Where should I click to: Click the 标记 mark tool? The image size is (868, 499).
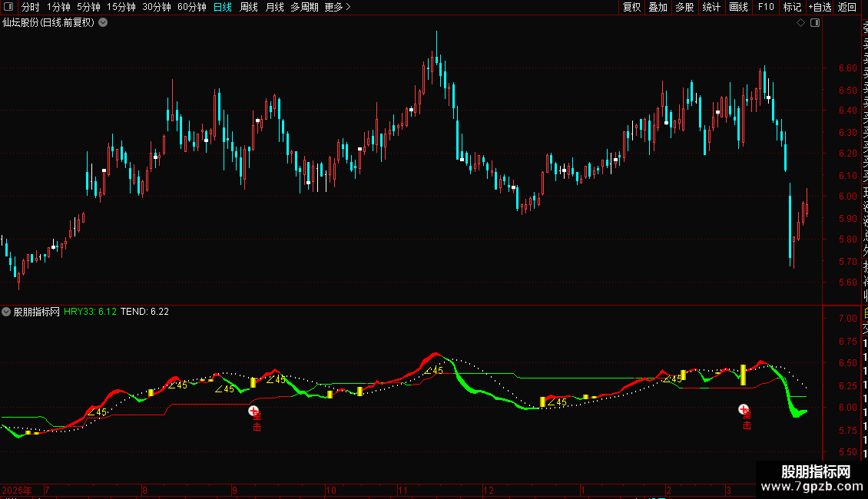(792, 7)
